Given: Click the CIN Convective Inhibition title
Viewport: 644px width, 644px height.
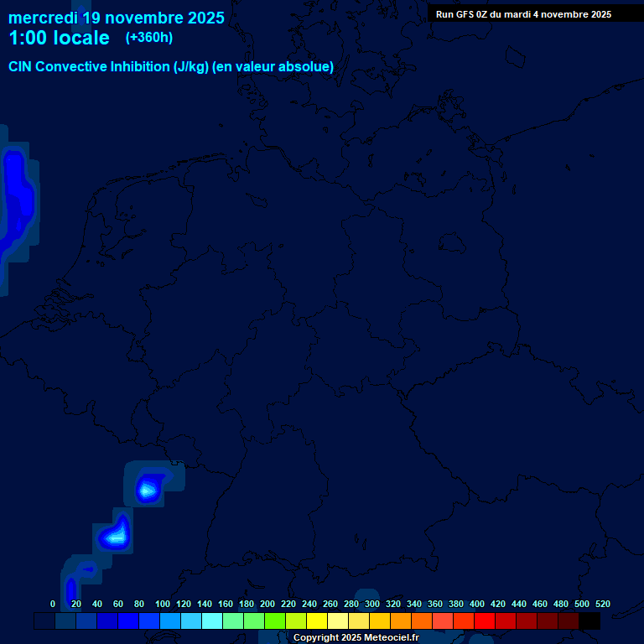Looking at the screenshot, I should pos(171,67).
